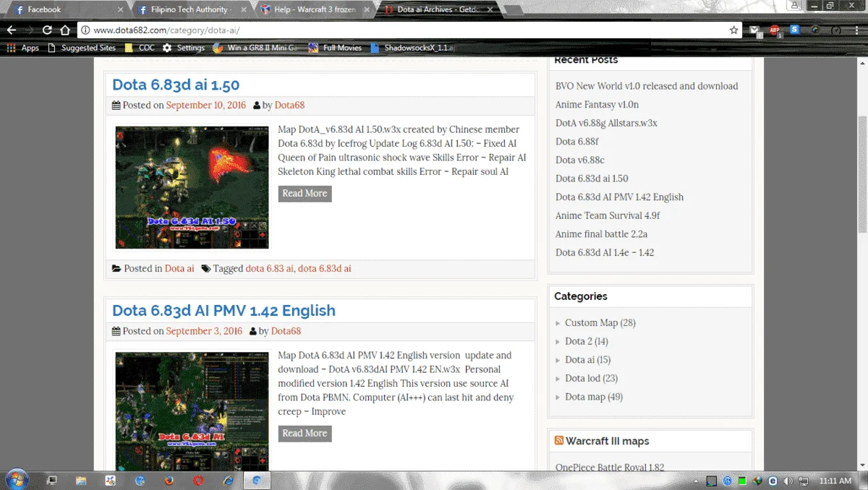
Task: Click the RSS icon beside Warcraft III maps
Action: 559,441
